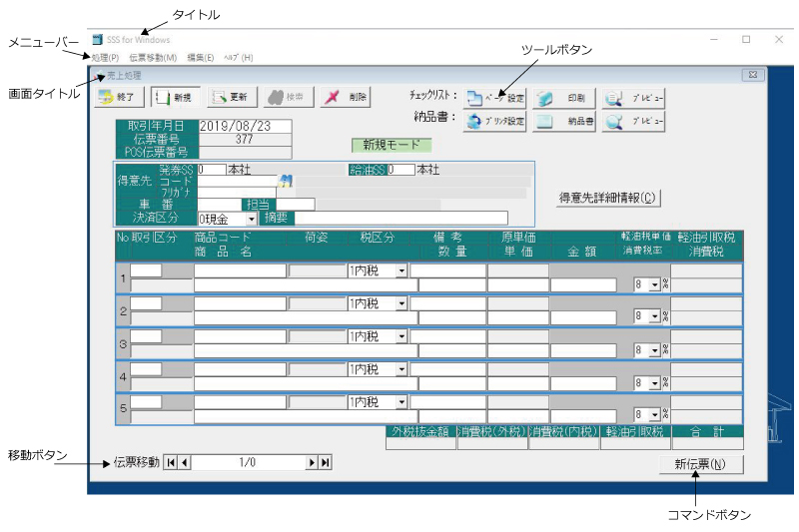Screen dimensions: 799x532
Task: Open the 処理(P) menu
Action: click(x=106, y=58)
